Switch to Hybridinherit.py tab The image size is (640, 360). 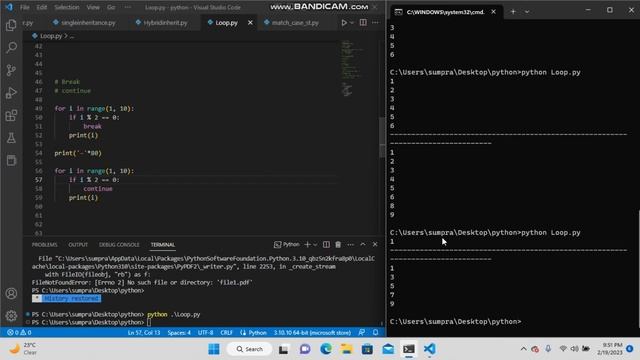pyautogui.click(x=162, y=22)
